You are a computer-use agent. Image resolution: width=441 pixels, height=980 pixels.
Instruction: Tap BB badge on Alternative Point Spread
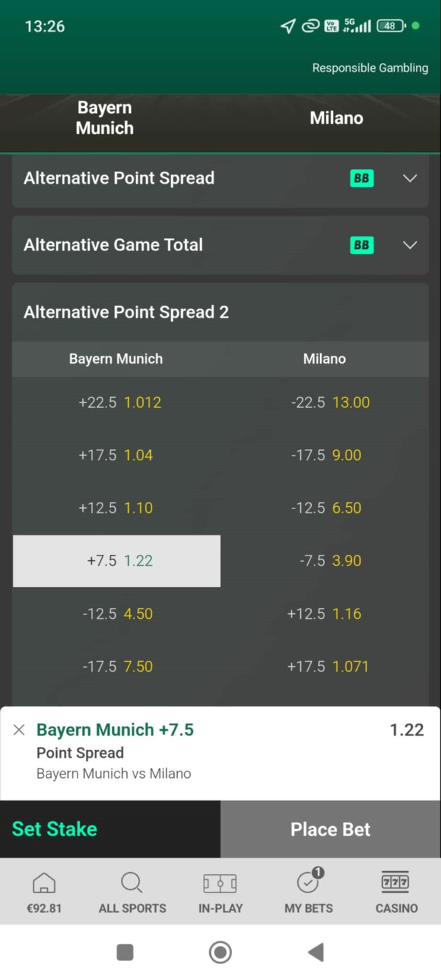pos(362,178)
